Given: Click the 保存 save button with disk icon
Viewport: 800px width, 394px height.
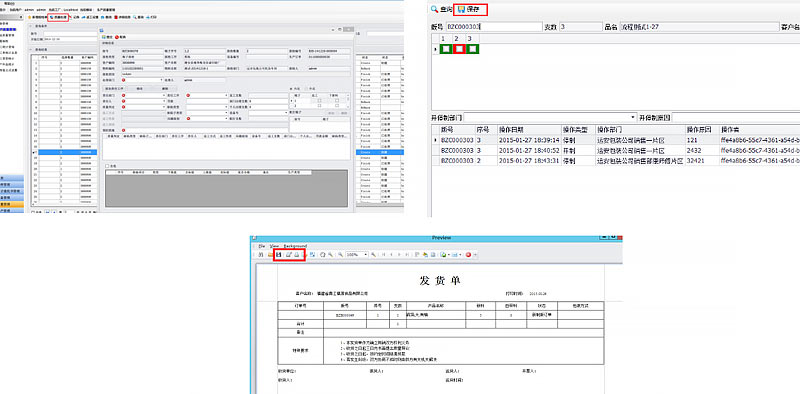Looking at the screenshot, I should pyautogui.click(x=470, y=9).
